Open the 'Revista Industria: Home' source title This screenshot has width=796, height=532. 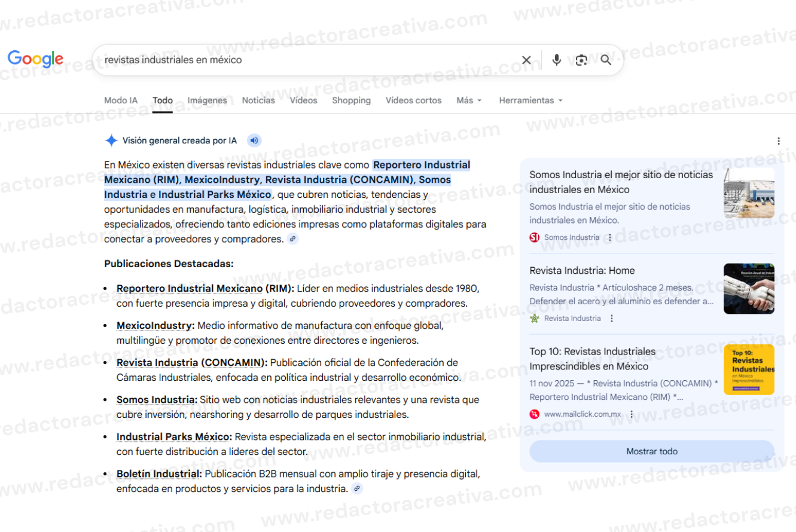click(582, 271)
